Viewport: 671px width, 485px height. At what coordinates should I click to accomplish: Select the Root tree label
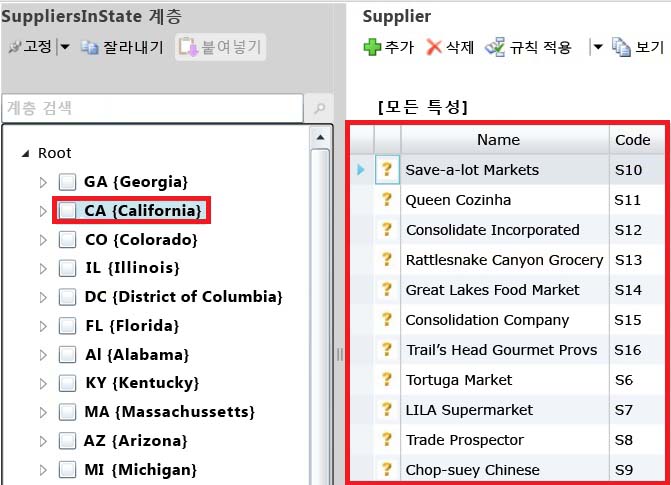pyautogui.click(x=54, y=153)
